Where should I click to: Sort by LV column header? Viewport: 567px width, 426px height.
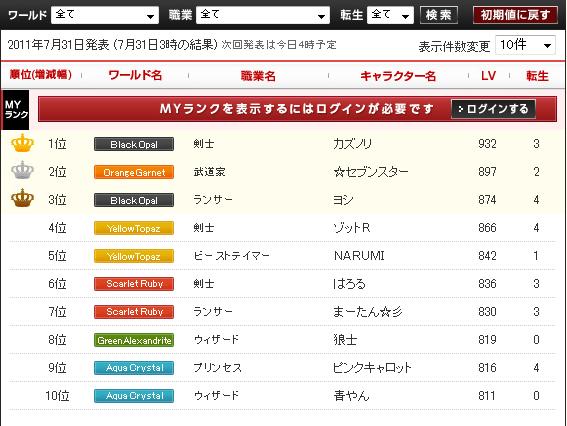(x=488, y=76)
